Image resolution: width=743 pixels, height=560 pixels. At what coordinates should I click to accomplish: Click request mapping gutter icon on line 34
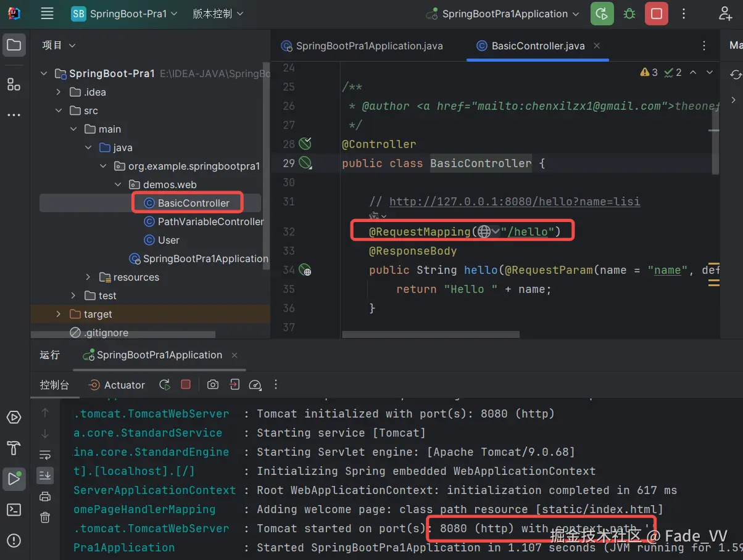point(305,270)
